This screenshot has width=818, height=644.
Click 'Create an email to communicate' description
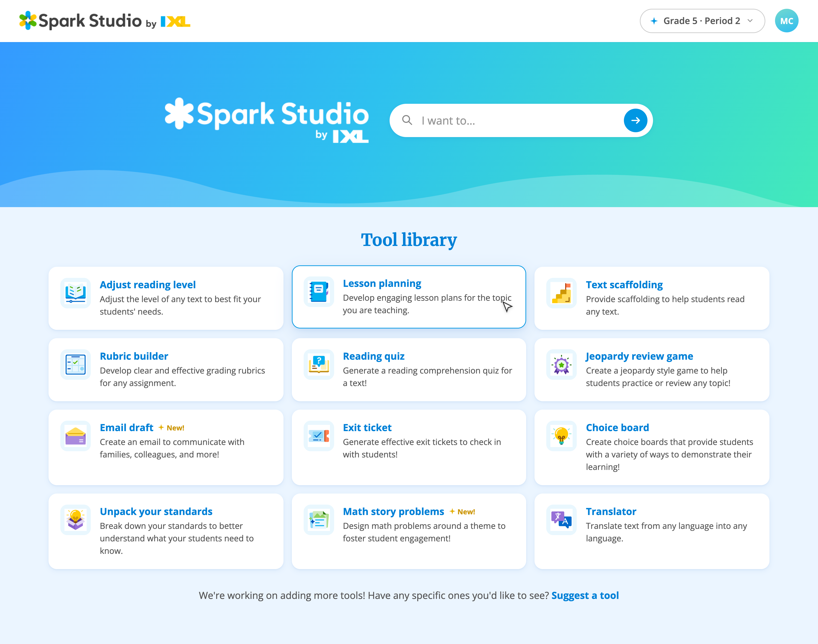point(172,448)
